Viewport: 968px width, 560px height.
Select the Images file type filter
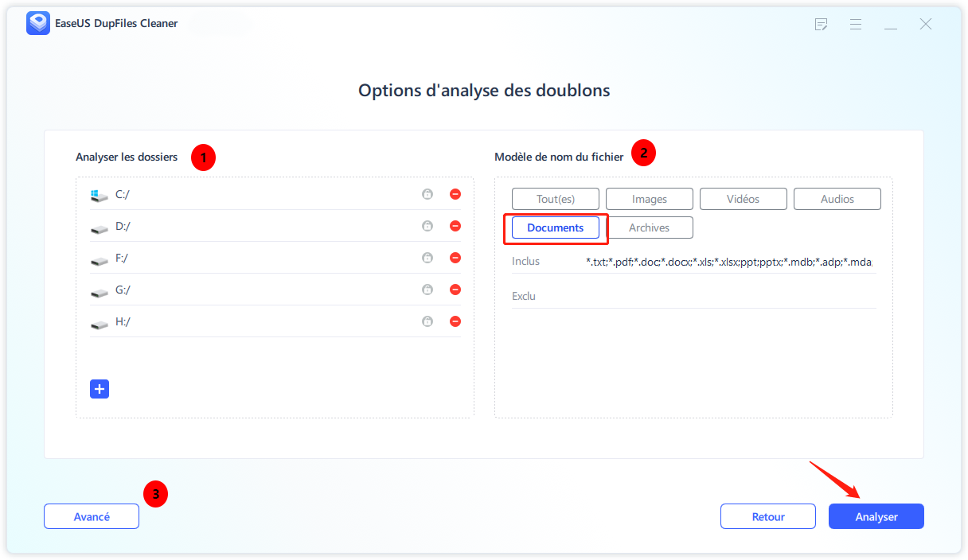click(650, 199)
